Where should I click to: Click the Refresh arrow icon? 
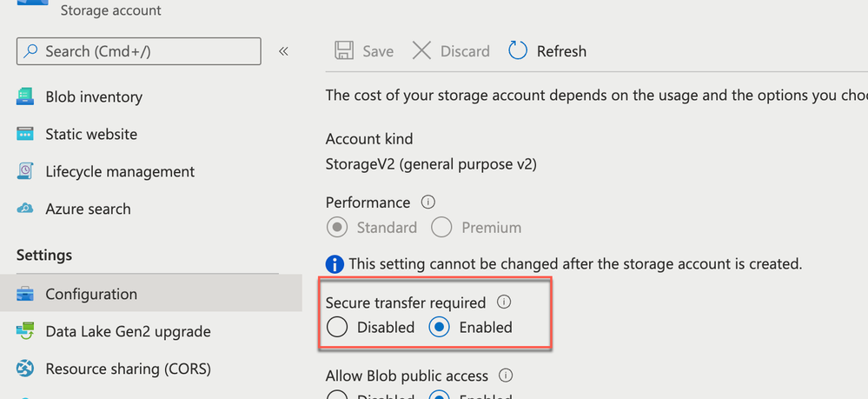(x=518, y=51)
